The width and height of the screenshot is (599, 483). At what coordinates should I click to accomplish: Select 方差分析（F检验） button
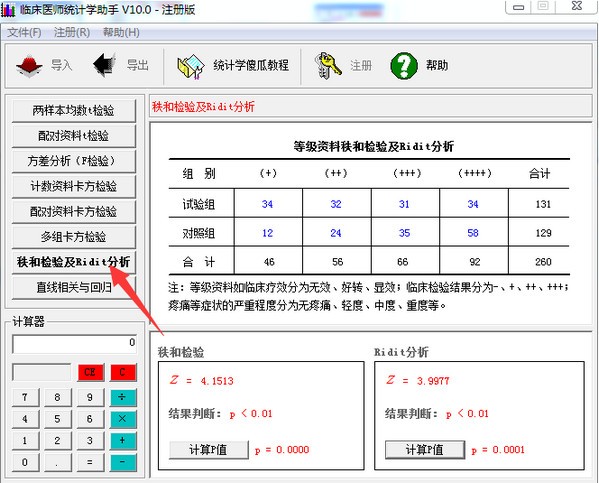[x=74, y=161]
